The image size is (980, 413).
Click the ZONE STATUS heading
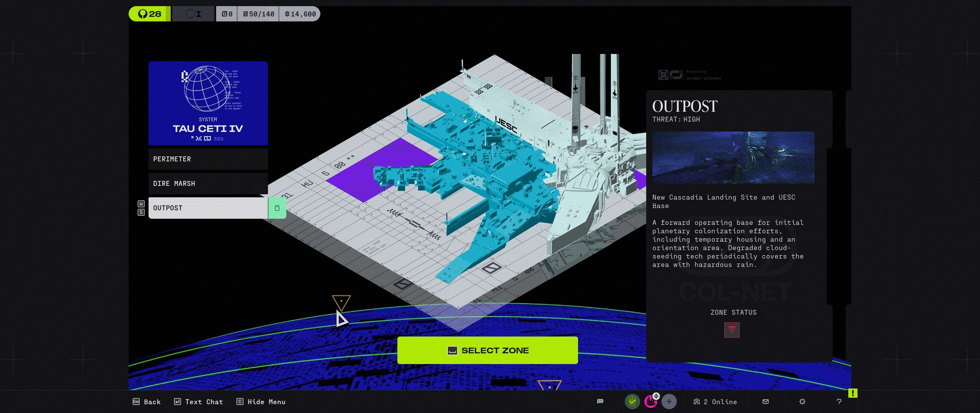tap(733, 312)
